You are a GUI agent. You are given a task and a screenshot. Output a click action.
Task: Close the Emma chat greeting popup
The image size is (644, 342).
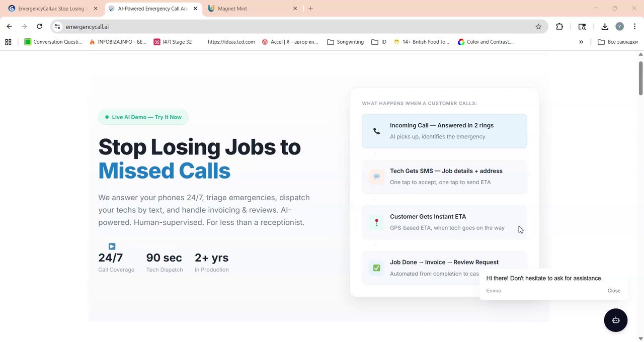614,291
